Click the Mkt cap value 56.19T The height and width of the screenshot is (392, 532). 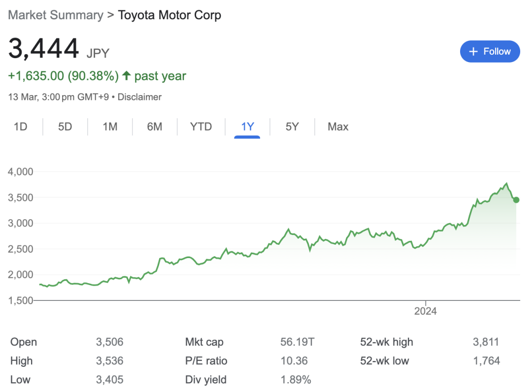[x=294, y=342]
